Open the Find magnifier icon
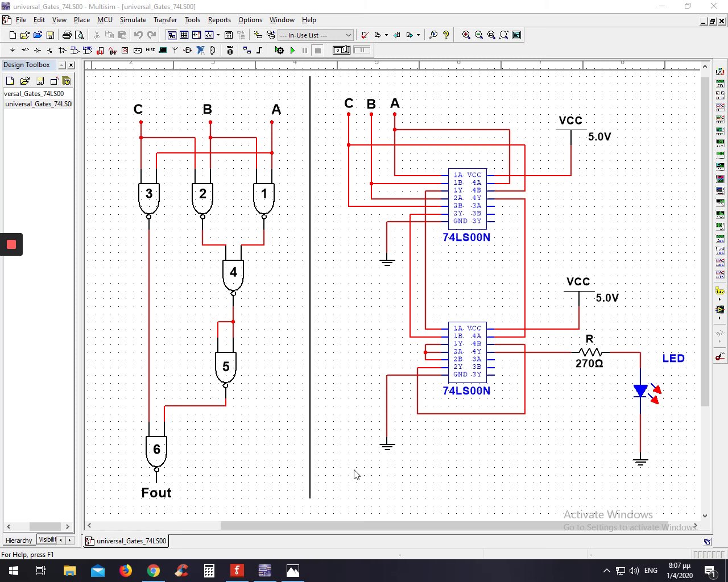Viewport: 728px width, 582px height. [x=433, y=35]
